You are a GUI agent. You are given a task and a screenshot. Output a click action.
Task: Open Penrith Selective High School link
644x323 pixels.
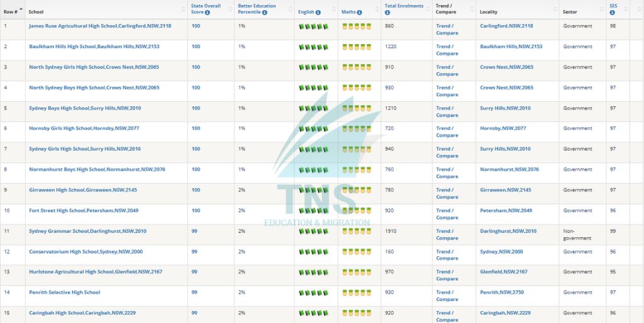pos(65,292)
